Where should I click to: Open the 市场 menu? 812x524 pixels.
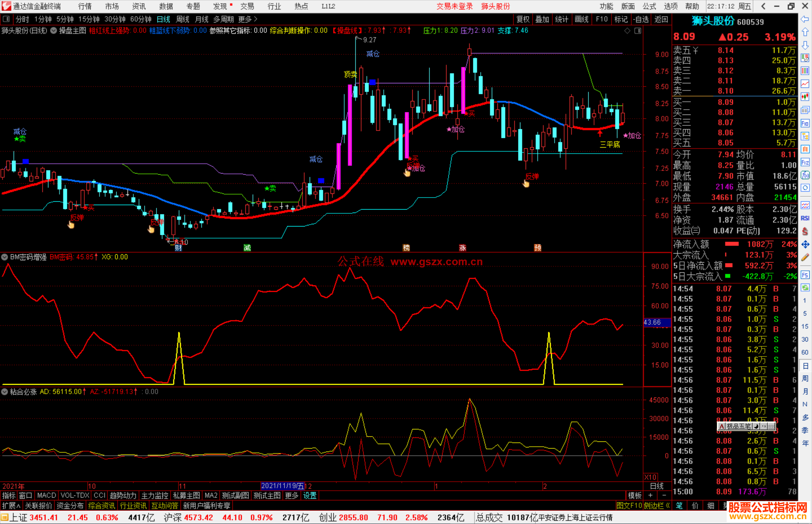(112, 6)
